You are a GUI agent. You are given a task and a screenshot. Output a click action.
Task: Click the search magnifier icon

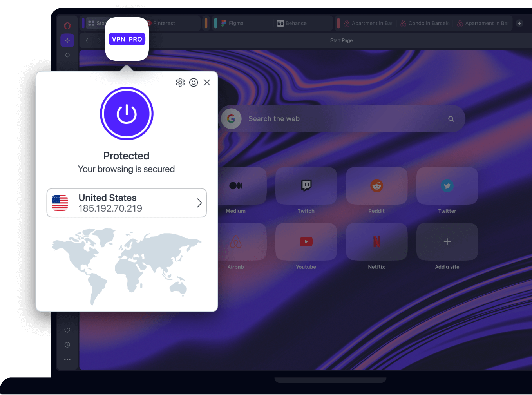[x=451, y=118]
